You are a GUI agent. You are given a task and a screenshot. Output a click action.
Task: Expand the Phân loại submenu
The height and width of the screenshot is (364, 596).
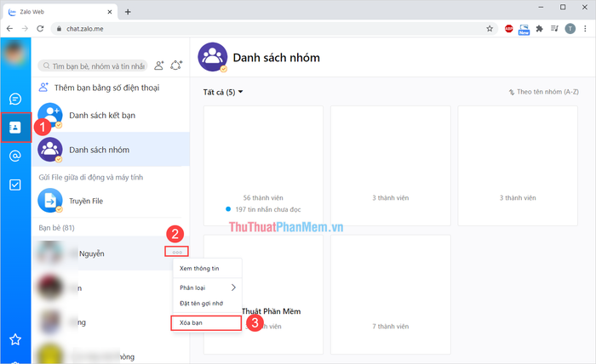[x=208, y=287]
